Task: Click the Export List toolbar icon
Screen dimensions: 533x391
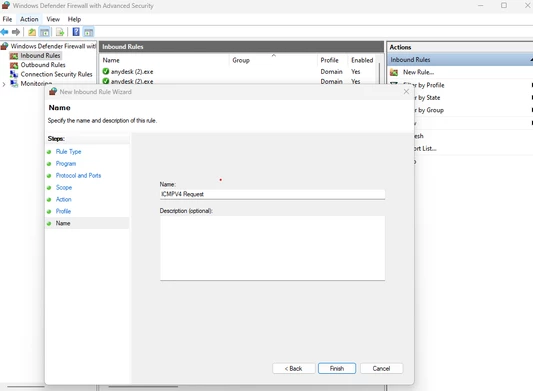Action: pos(60,32)
